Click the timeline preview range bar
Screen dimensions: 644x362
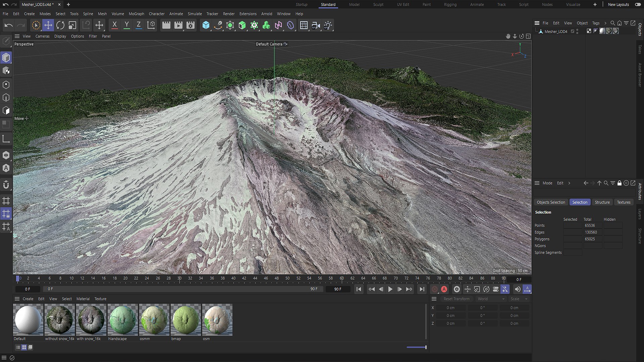click(183, 289)
